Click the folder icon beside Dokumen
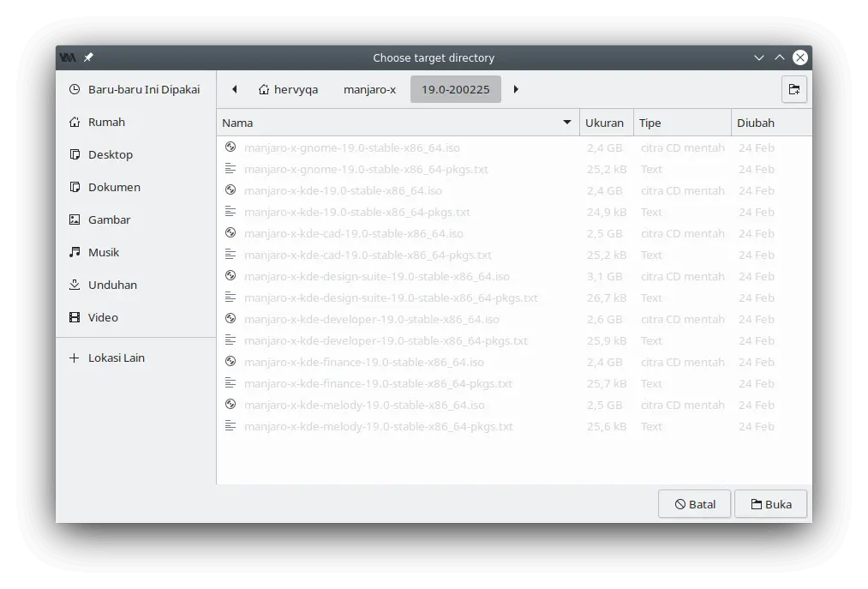 (75, 187)
